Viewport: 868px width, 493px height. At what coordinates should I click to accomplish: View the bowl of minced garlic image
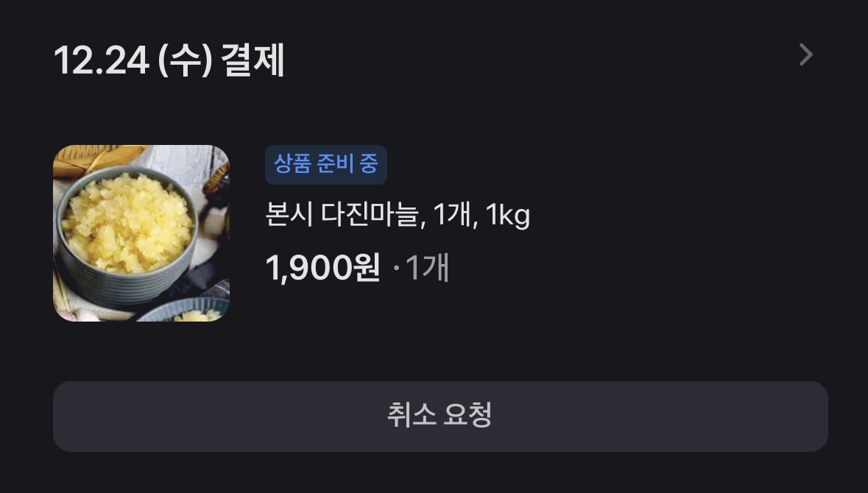tap(141, 233)
